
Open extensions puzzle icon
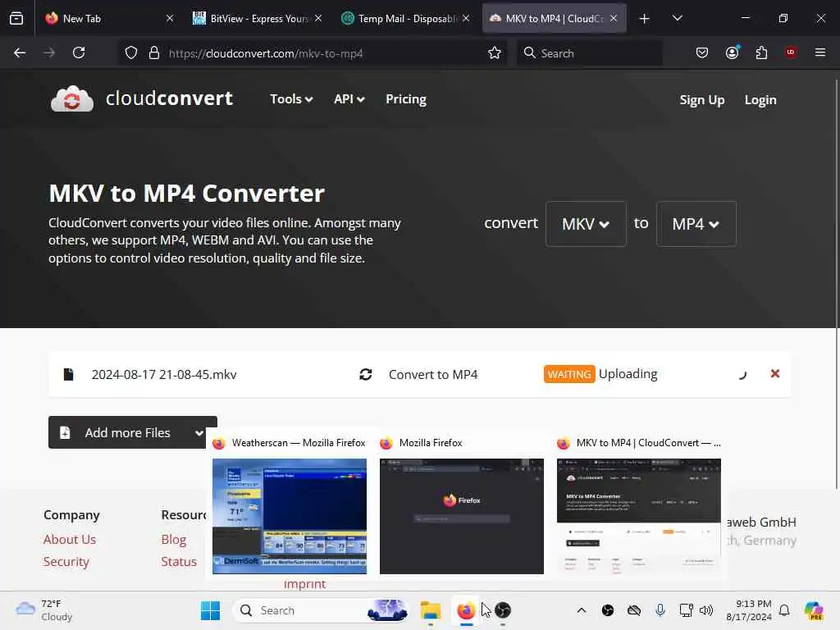pyautogui.click(x=761, y=52)
